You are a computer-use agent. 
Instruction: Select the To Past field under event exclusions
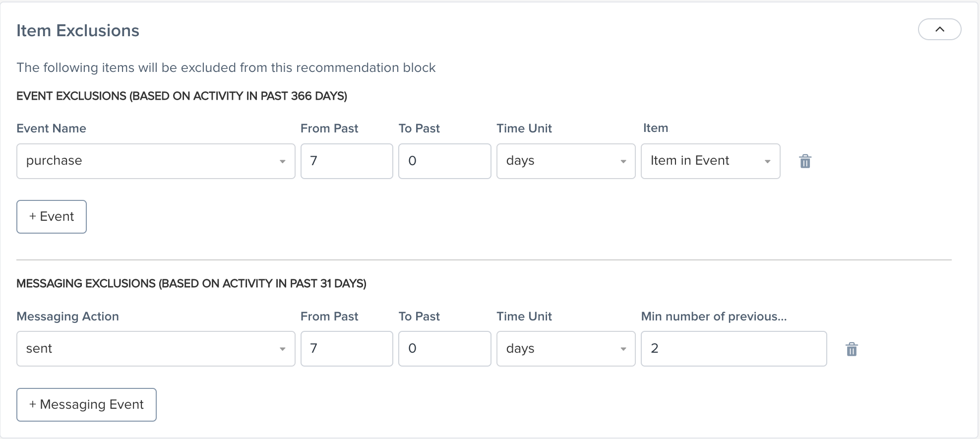(444, 161)
